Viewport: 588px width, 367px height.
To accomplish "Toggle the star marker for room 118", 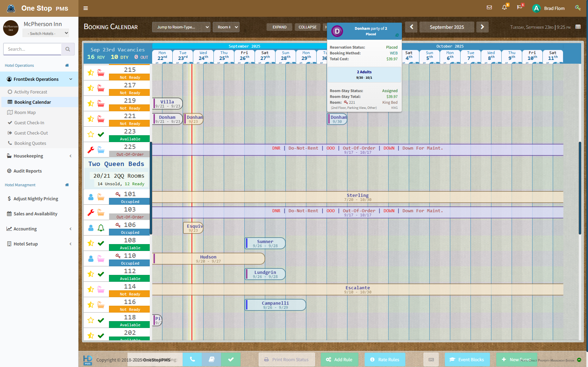I will tap(91, 320).
